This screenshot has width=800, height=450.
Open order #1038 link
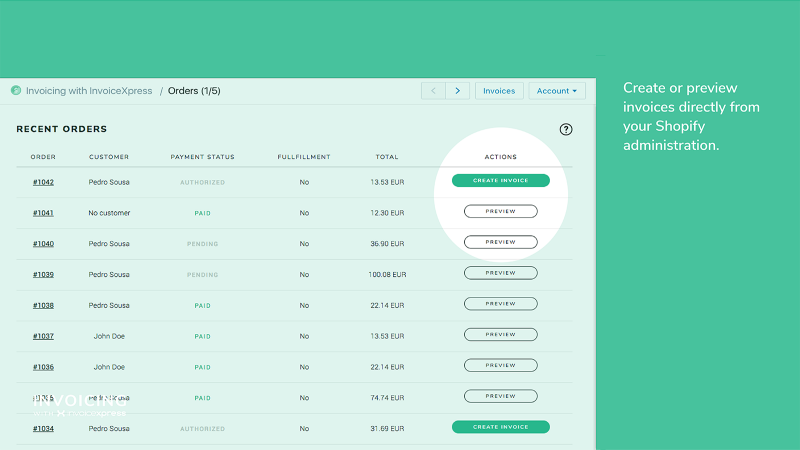click(43, 306)
